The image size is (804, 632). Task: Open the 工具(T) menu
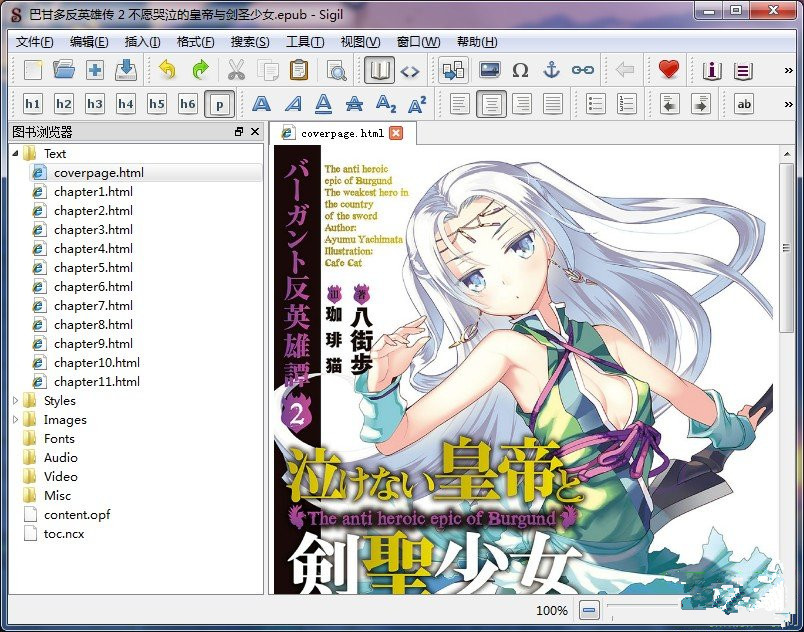tap(304, 42)
